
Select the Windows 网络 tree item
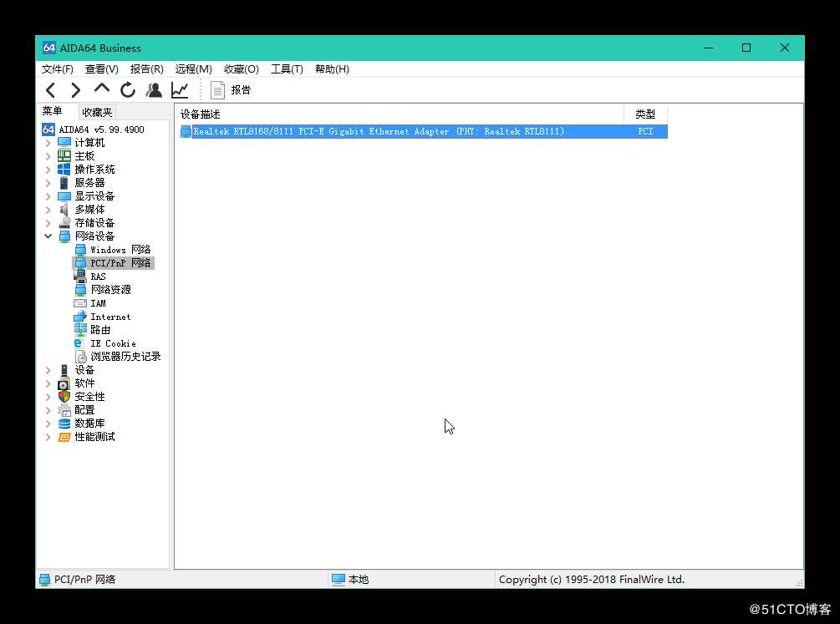(x=113, y=250)
